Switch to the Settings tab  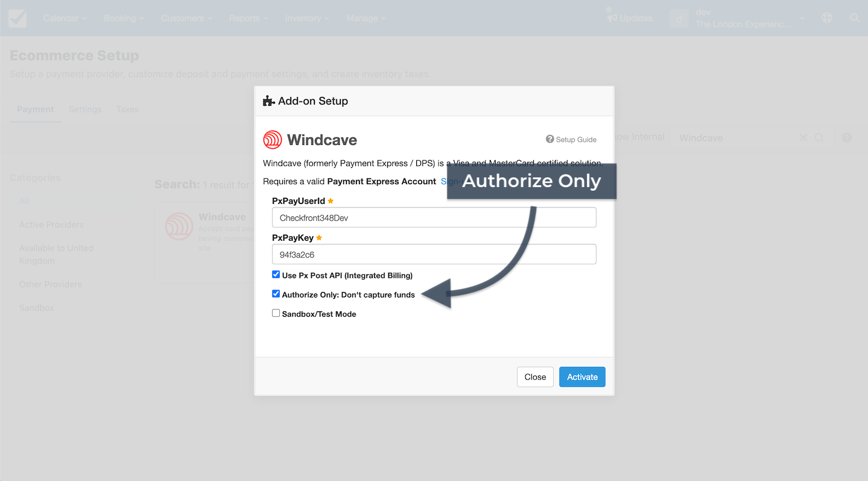pyautogui.click(x=85, y=109)
